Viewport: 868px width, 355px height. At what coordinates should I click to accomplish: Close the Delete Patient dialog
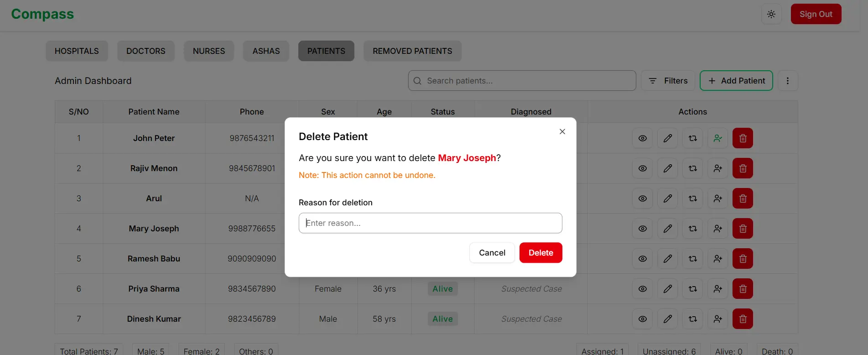click(x=562, y=131)
